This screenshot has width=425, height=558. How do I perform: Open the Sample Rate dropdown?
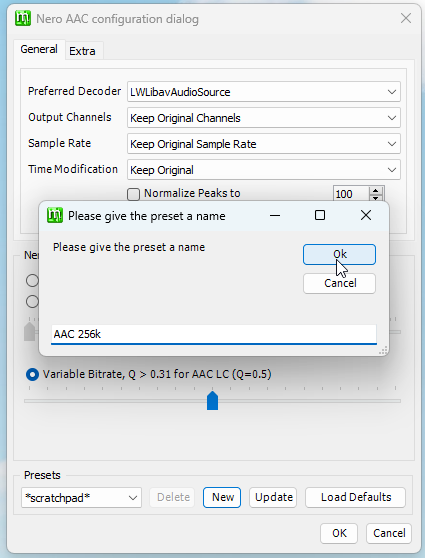tap(264, 144)
